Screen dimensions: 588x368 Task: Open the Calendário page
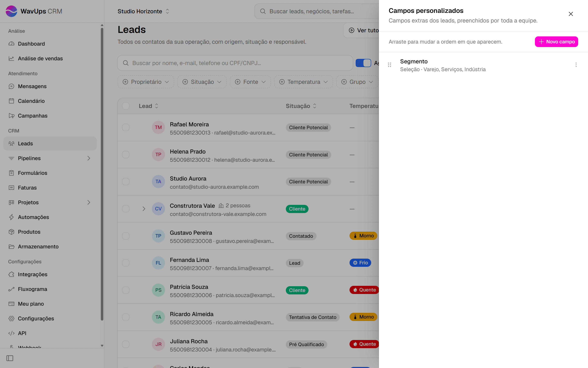coord(50,101)
